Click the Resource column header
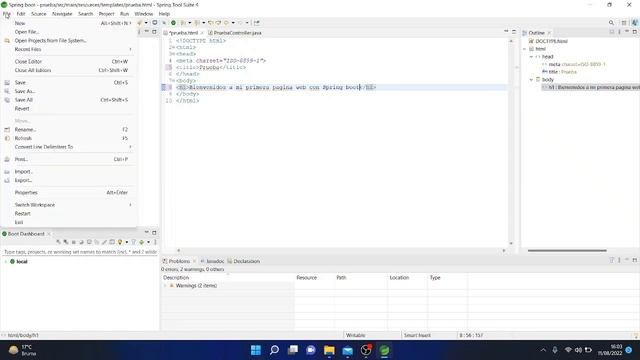Image resolution: width=640 pixels, height=360 pixels. [314, 278]
